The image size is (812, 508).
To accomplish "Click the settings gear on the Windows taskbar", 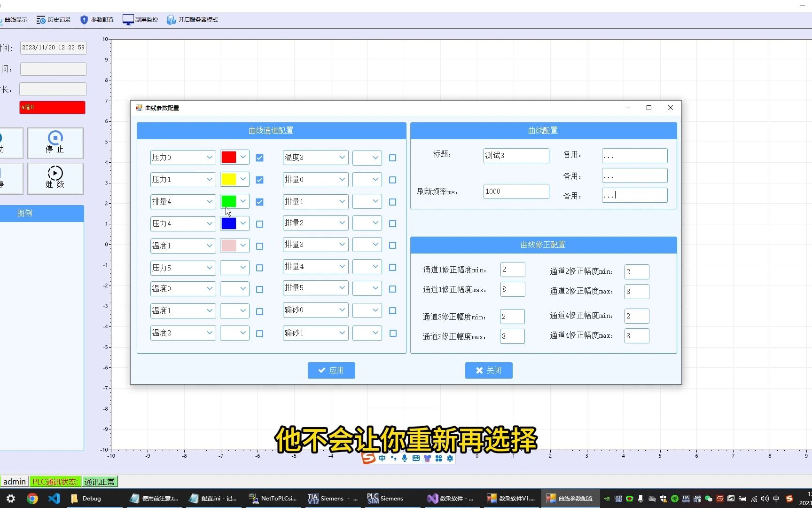I will (11, 499).
